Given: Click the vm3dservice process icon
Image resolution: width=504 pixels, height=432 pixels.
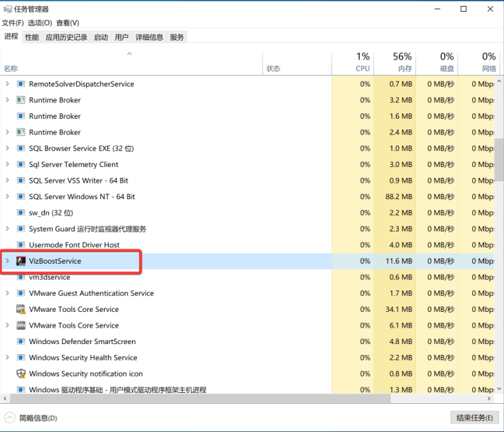Looking at the screenshot, I should [21, 277].
